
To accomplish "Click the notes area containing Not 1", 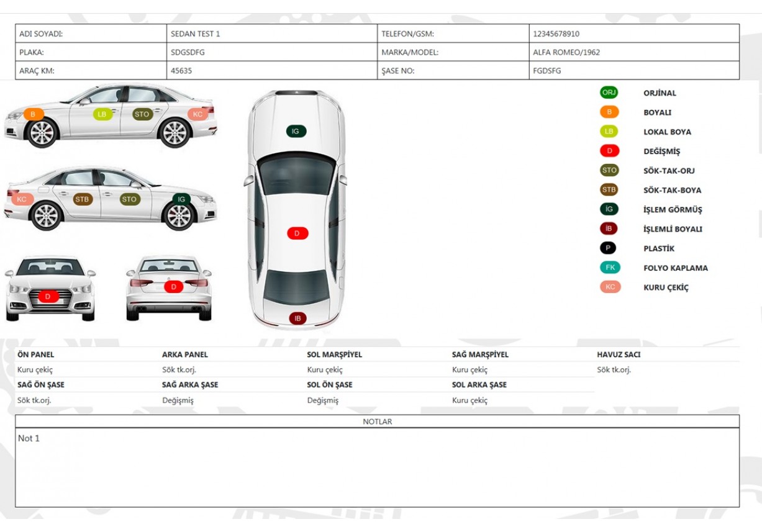I will (377, 466).
